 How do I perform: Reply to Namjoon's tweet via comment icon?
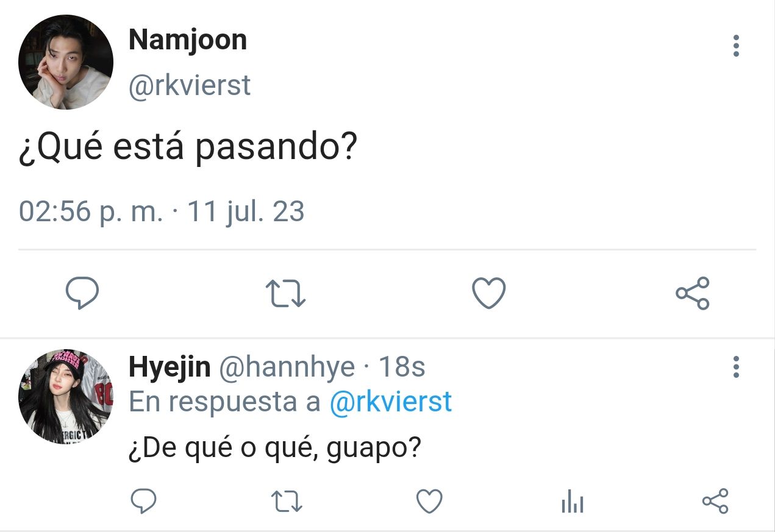[x=82, y=294]
